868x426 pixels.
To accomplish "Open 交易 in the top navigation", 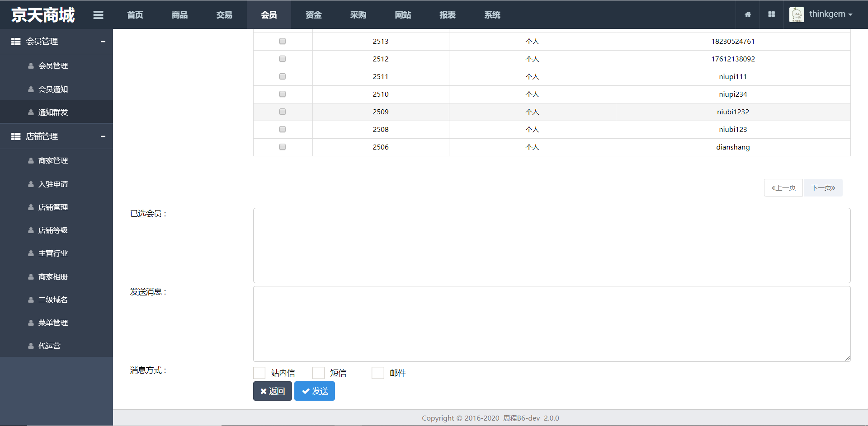I will click(224, 15).
